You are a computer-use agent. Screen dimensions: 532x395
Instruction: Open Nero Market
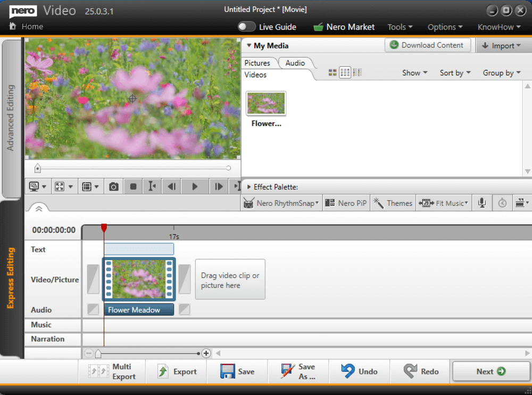pyautogui.click(x=344, y=27)
